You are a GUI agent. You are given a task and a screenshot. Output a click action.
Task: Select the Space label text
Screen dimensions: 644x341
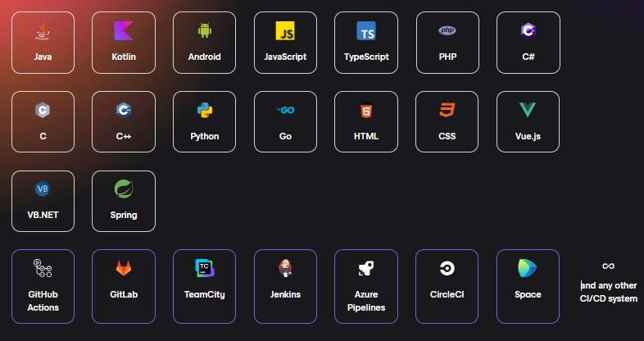point(528,294)
